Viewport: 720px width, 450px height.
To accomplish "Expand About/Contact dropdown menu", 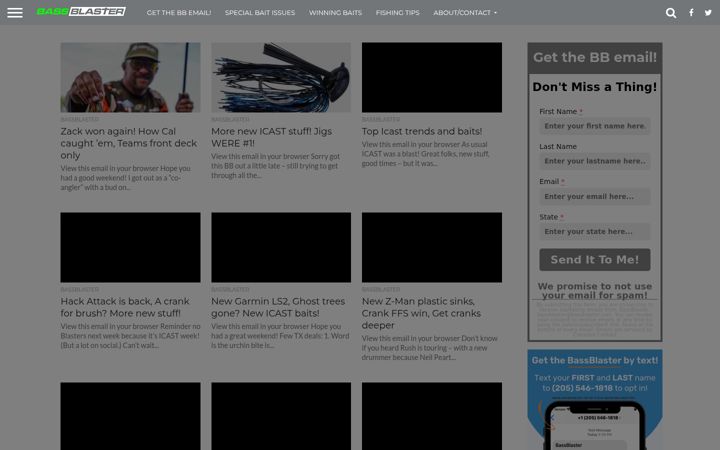I will 465,13.
